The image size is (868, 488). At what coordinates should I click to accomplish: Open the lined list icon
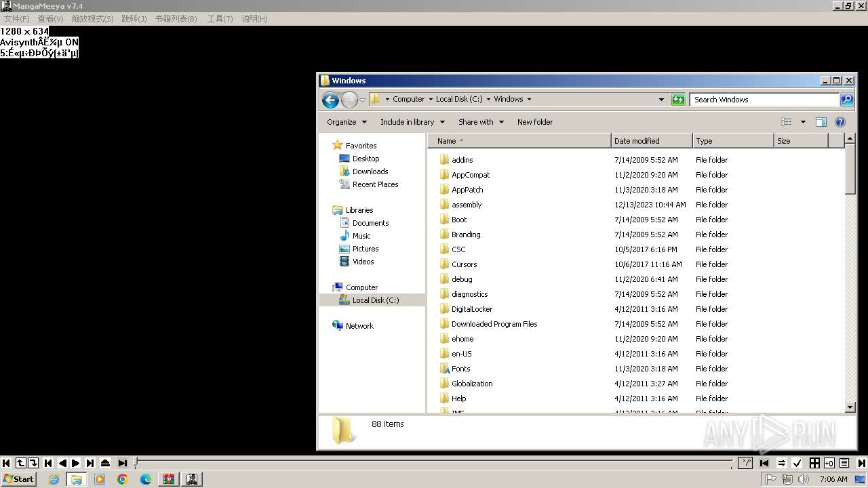[x=844, y=463]
